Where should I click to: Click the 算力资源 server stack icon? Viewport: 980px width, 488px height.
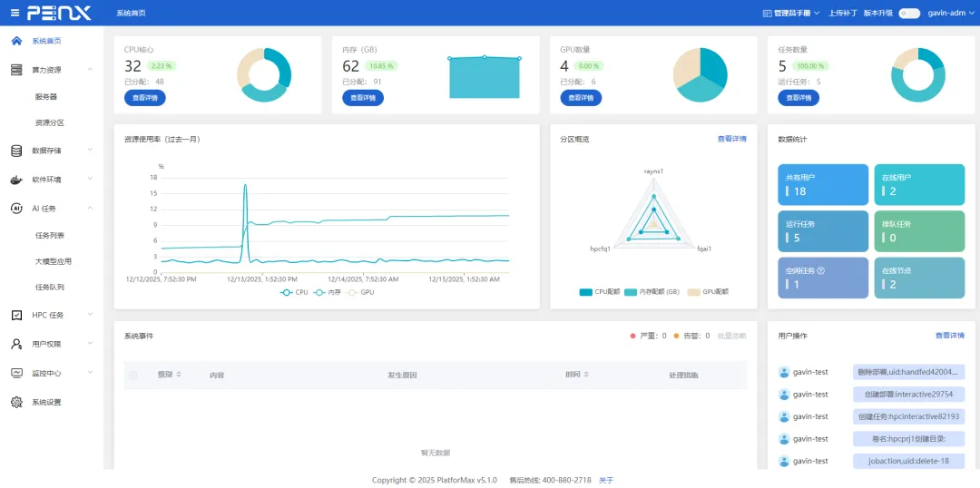tap(17, 70)
